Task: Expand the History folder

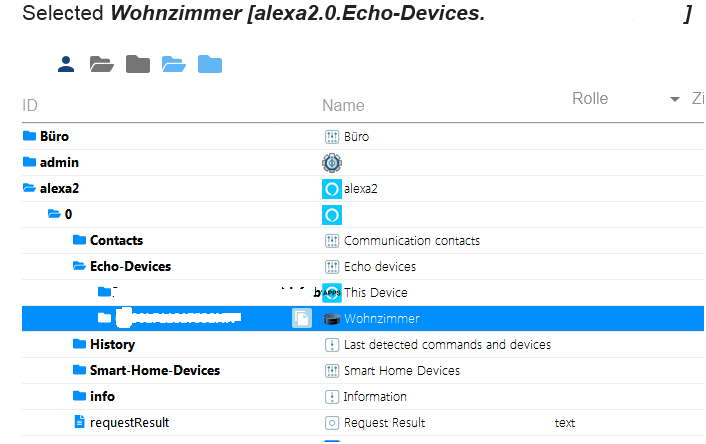Action: coord(80,344)
